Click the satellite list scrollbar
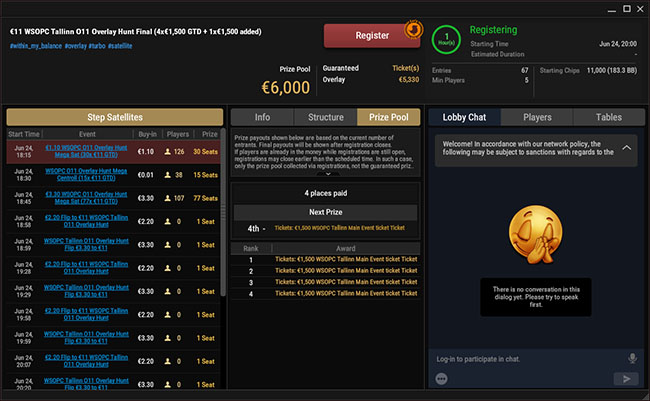This screenshot has width=650, height=401. click(x=223, y=212)
